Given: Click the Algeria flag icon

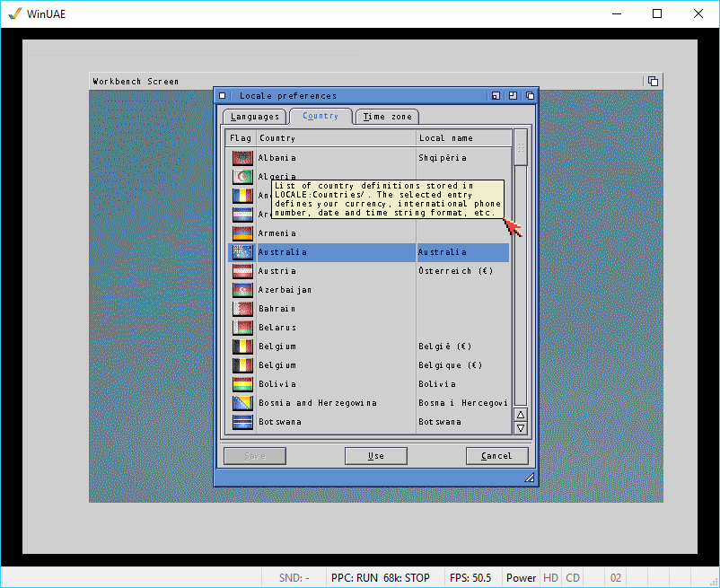Looking at the screenshot, I should [242, 177].
